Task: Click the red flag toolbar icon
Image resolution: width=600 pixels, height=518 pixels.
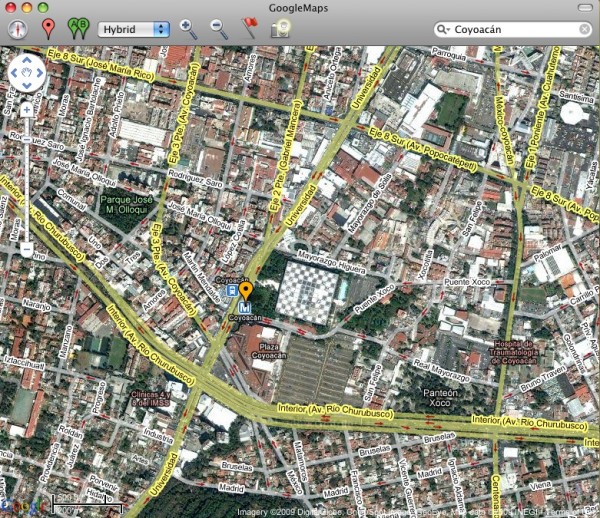Action: click(249, 28)
